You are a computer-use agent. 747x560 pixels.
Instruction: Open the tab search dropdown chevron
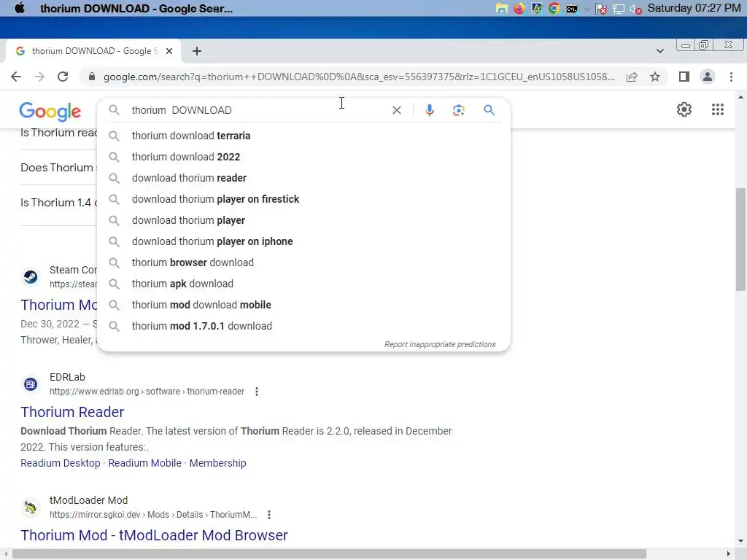(x=659, y=51)
